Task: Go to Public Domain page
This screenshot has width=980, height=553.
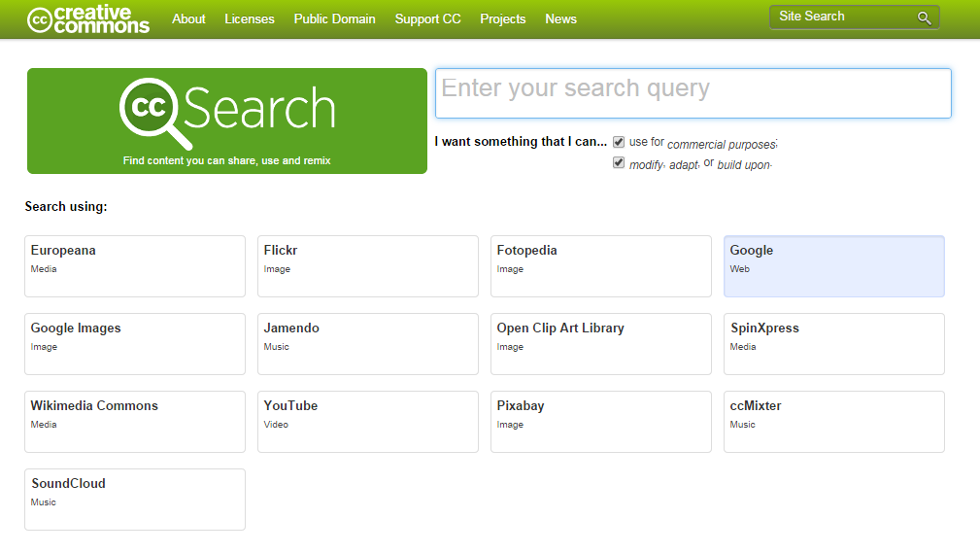Action: point(334,18)
